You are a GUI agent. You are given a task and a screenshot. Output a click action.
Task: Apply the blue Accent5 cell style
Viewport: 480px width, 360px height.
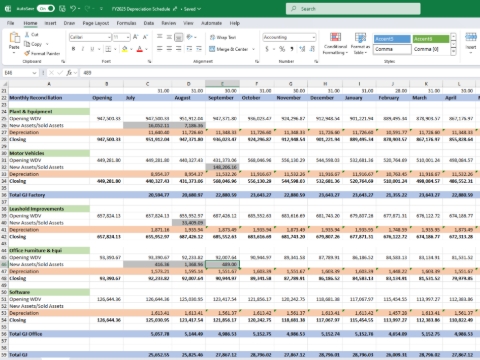point(392,39)
